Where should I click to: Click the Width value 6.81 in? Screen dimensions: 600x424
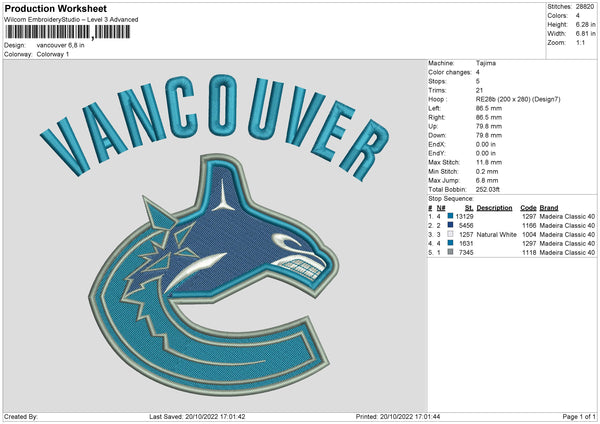pos(585,34)
